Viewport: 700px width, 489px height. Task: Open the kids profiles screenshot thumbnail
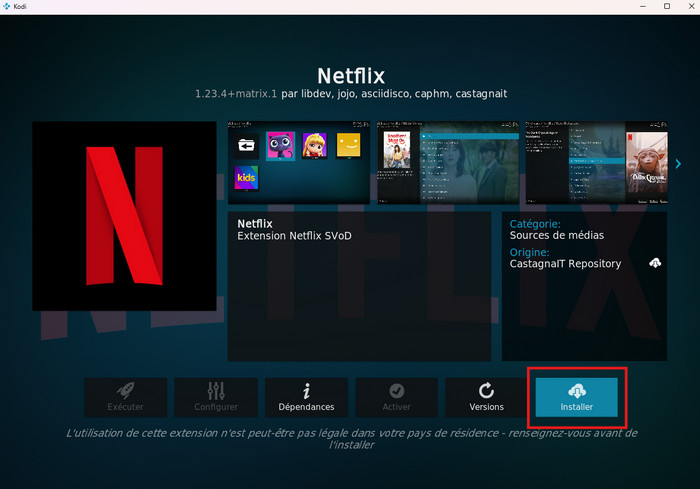299,163
